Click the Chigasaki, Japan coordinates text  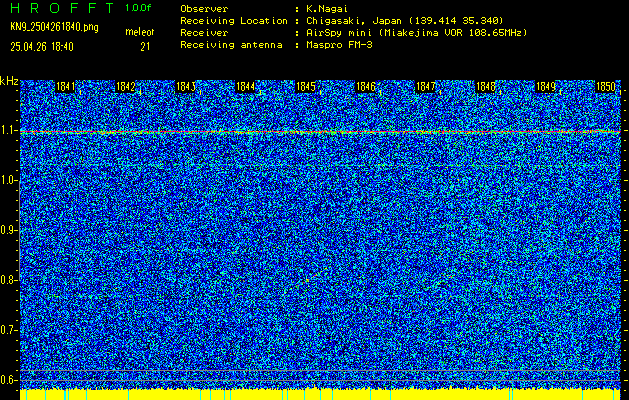405,20
